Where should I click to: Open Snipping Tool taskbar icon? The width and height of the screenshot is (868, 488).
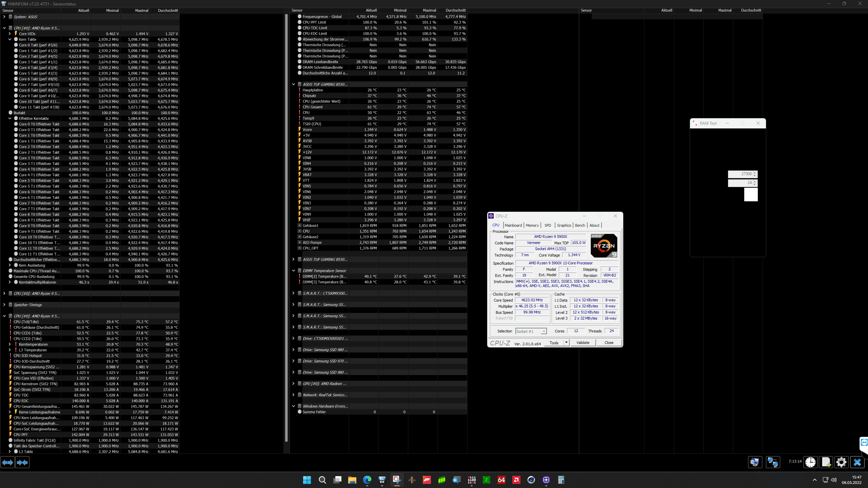(x=397, y=480)
